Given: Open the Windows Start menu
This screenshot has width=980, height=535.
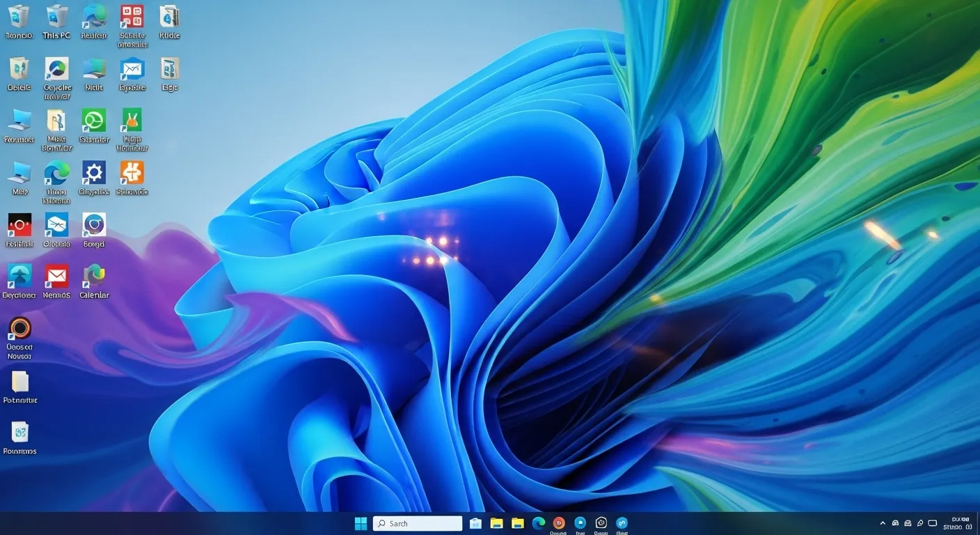Looking at the screenshot, I should coord(361,523).
